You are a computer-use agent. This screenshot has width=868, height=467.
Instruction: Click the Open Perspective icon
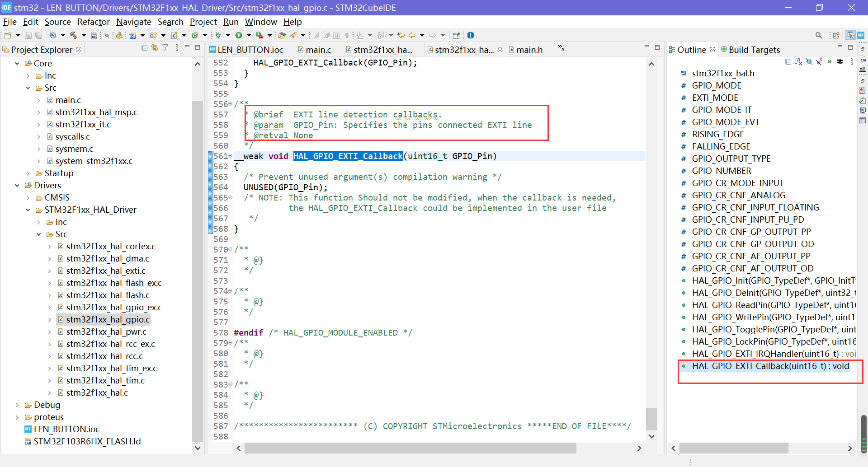point(836,35)
